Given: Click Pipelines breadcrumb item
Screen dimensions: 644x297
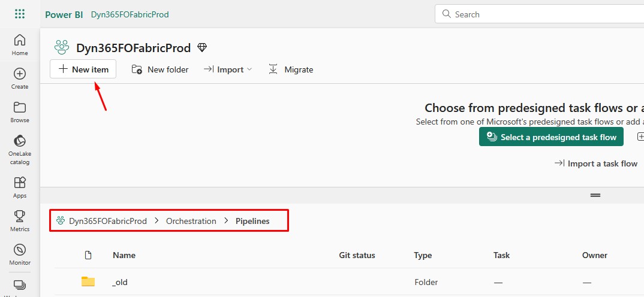Looking at the screenshot, I should pyautogui.click(x=252, y=221).
